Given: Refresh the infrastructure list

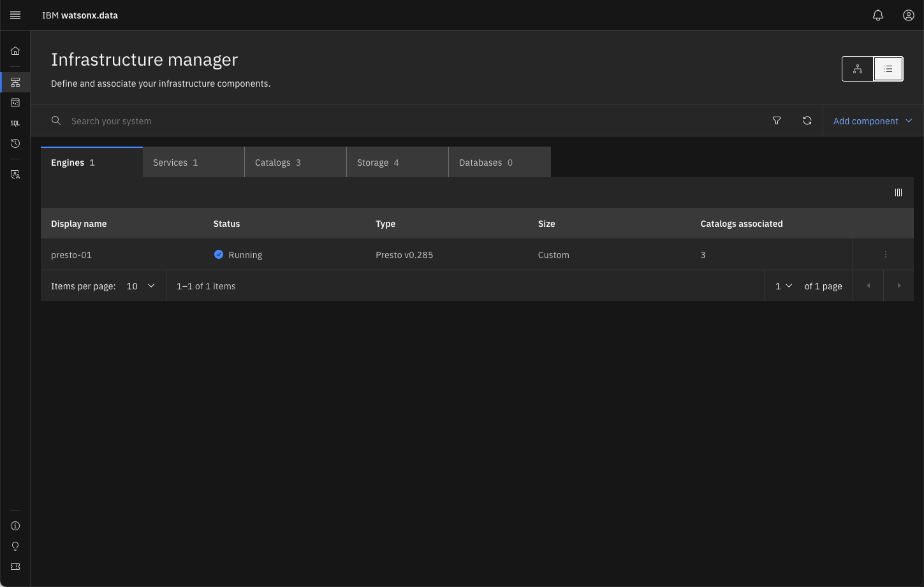Looking at the screenshot, I should pos(807,120).
